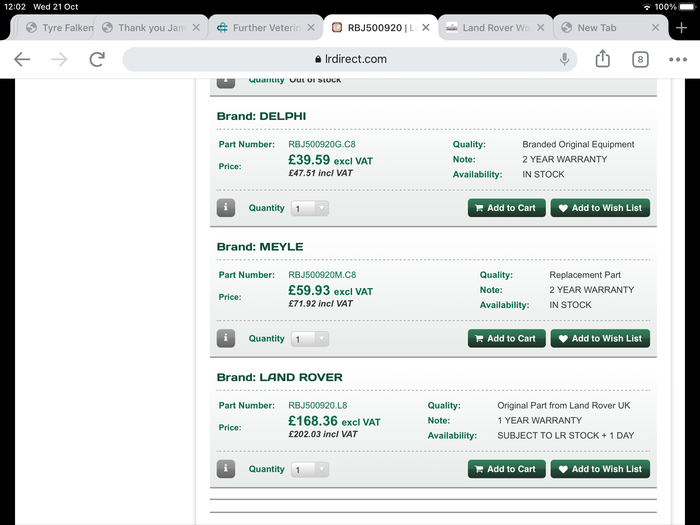This screenshot has width=700, height=525.
Task: Tap the Wi-Fi status icon
Action: coord(646,7)
